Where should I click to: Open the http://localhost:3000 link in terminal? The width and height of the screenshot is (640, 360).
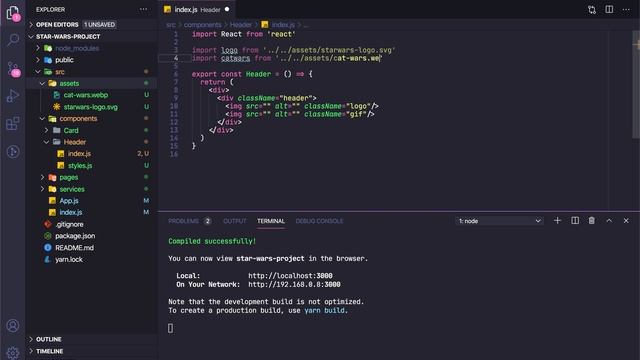(290, 276)
